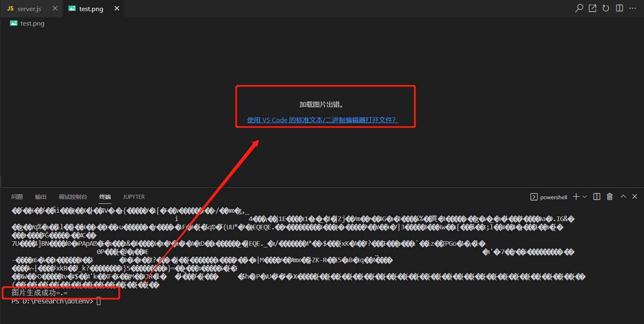Click the open-in-external-window icon
The image size is (644, 324).
[593, 8]
